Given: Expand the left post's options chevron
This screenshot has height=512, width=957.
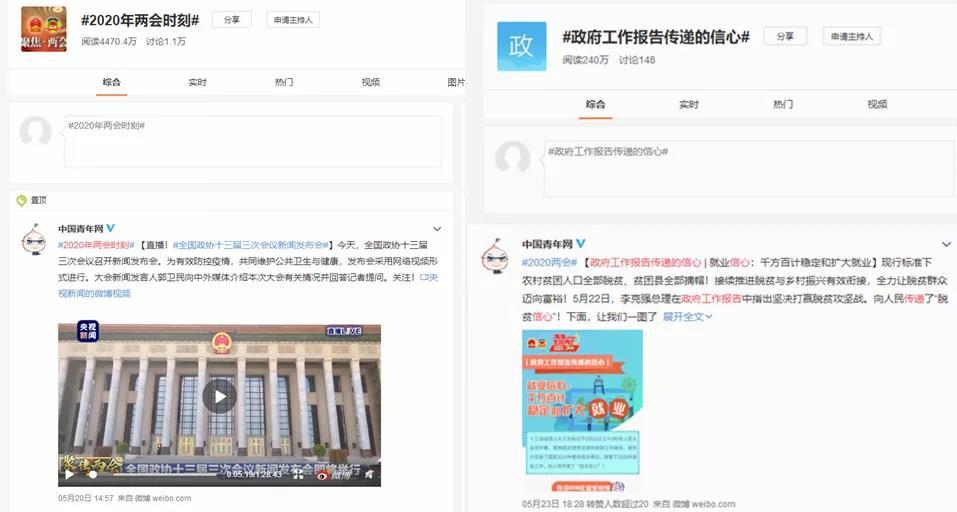Looking at the screenshot, I should coord(437,229).
